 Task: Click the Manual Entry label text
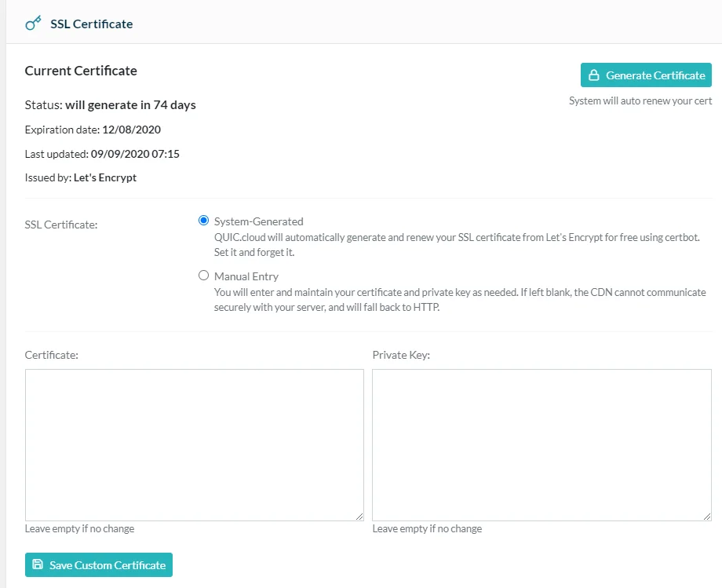pyautogui.click(x=246, y=276)
